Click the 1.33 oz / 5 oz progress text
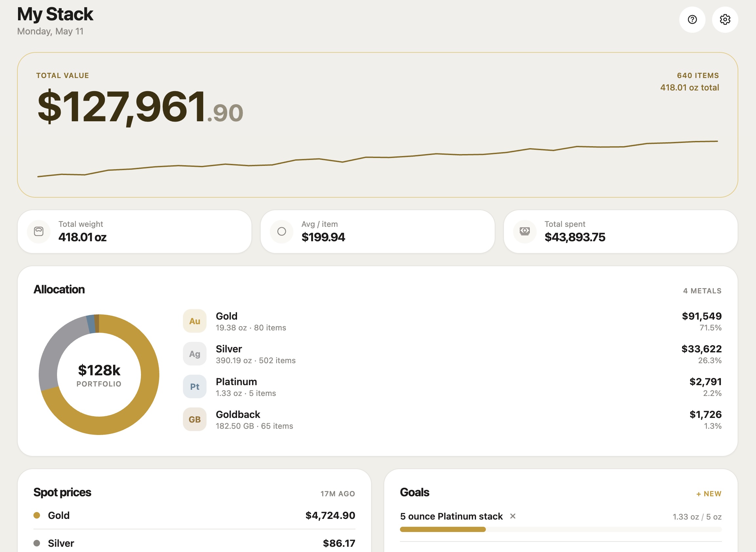756x552 pixels. click(x=697, y=517)
